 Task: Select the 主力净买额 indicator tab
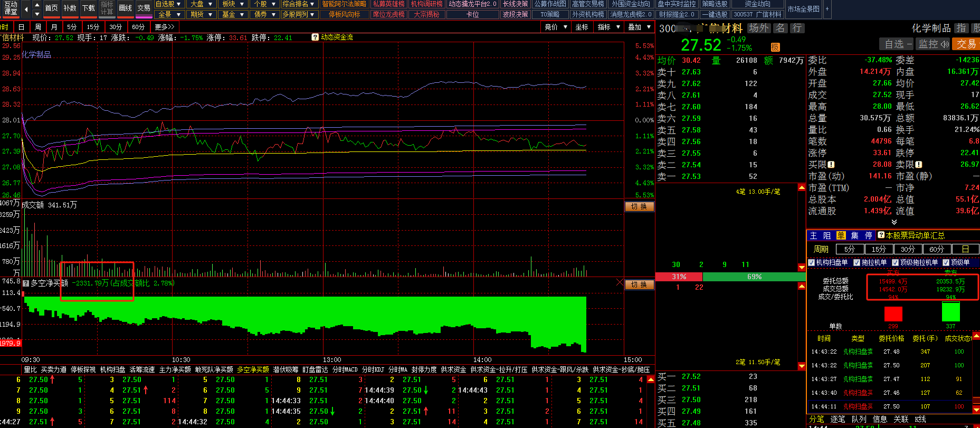point(175,370)
